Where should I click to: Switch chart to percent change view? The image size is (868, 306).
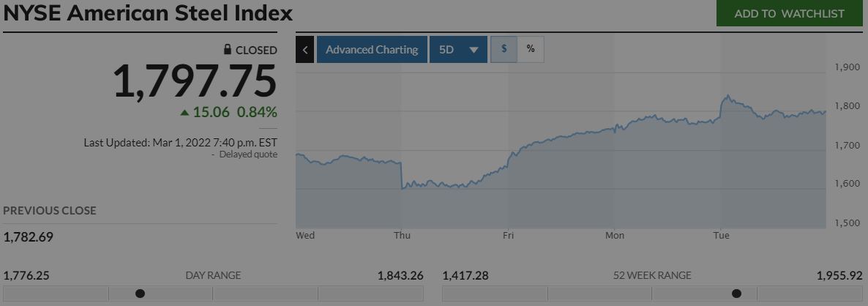click(x=531, y=50)
